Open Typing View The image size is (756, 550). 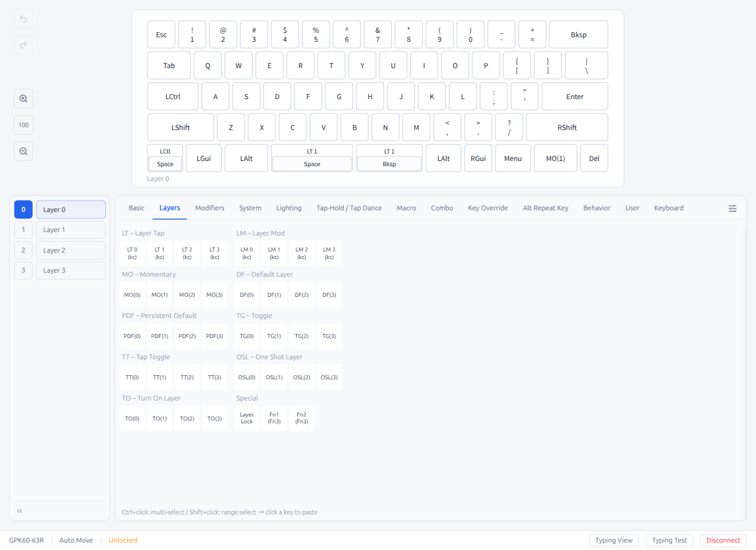[x=614, y=540]
